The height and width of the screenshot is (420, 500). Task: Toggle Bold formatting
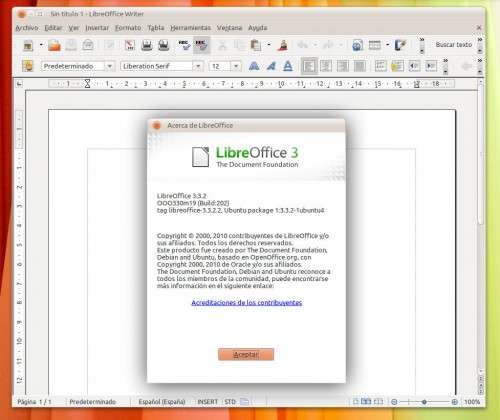[x=254, y=66]
